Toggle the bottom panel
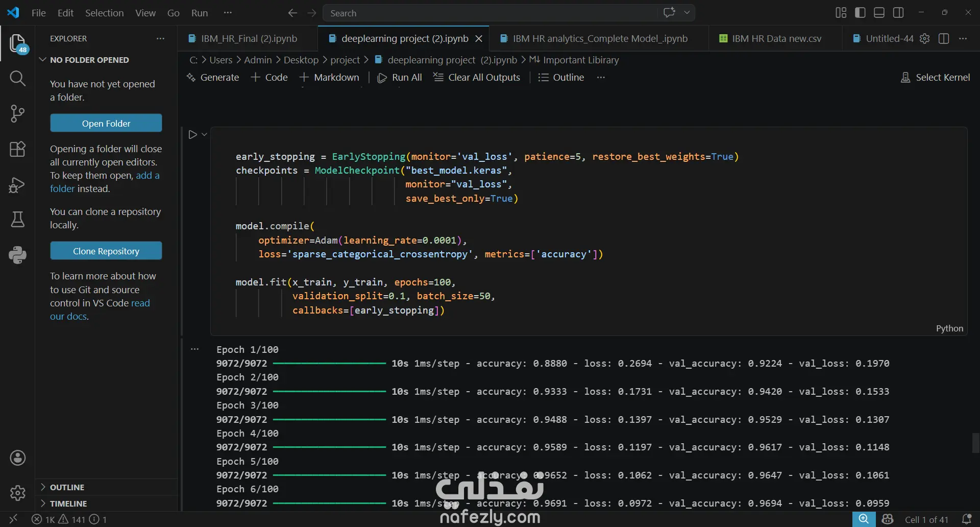 pyautogui.click(x=879, y=13)
